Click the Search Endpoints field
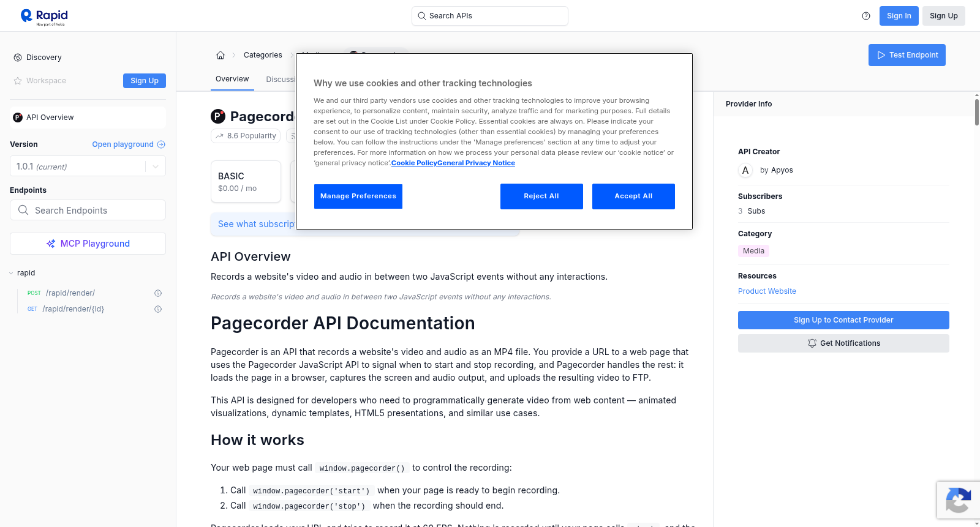Screen dimensions: 980x527 [88, 210]
